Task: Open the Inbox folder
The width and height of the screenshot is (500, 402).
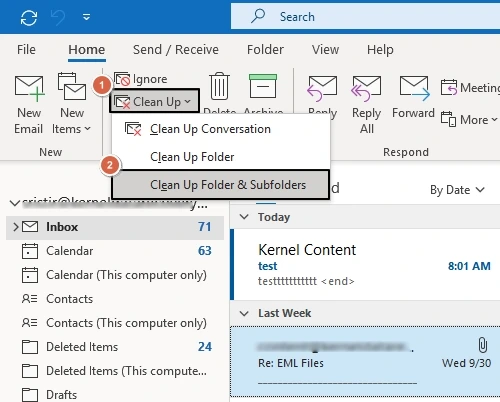Action: click(115, 227)
